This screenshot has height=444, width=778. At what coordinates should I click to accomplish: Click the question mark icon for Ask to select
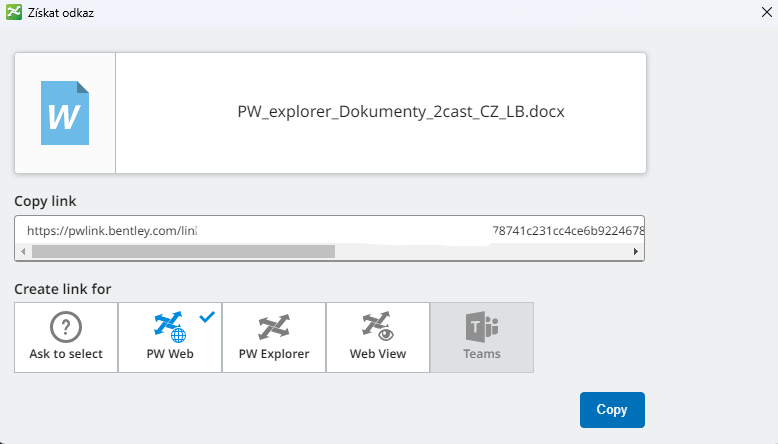click(66, 326)
